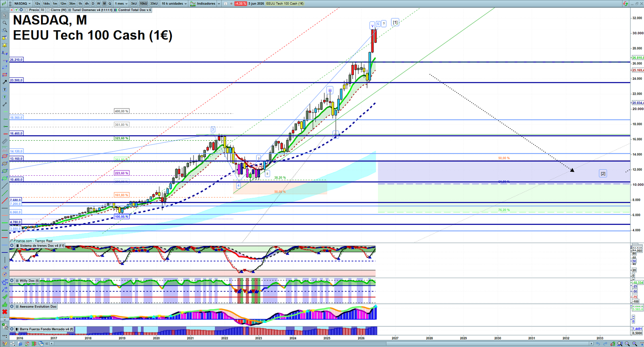This screenshot has width=644, height=347.
Task: Select the 10kU units button
Action: [144, 3]
